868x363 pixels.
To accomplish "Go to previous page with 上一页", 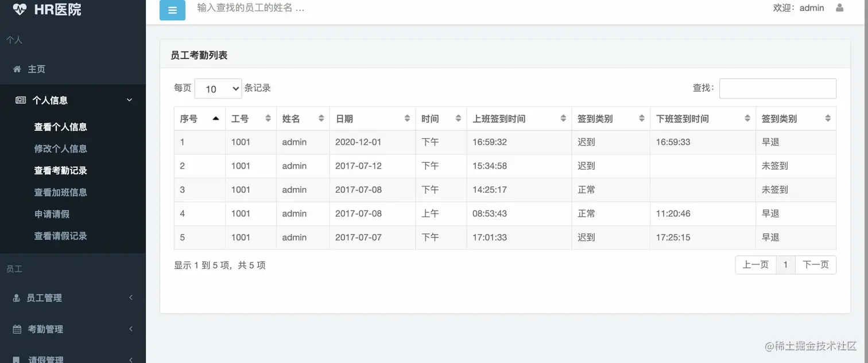I will pyautogui.click(x=755, y=264).
